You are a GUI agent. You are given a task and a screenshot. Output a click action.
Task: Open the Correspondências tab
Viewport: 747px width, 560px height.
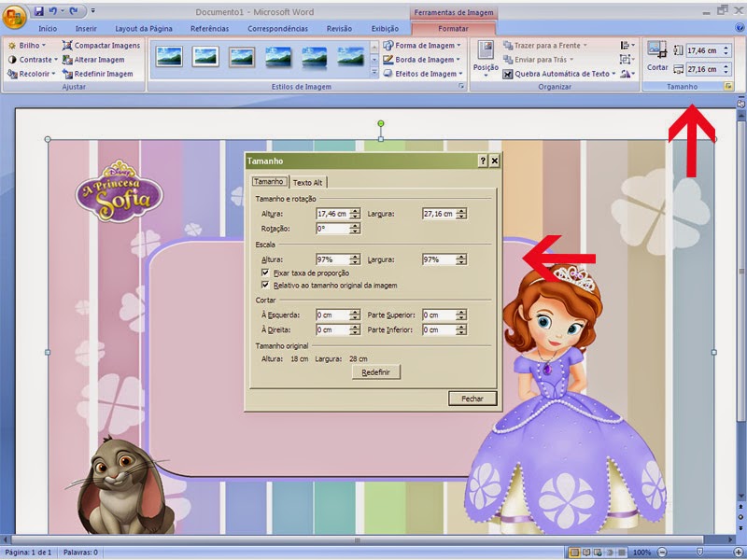pos(277,29)
